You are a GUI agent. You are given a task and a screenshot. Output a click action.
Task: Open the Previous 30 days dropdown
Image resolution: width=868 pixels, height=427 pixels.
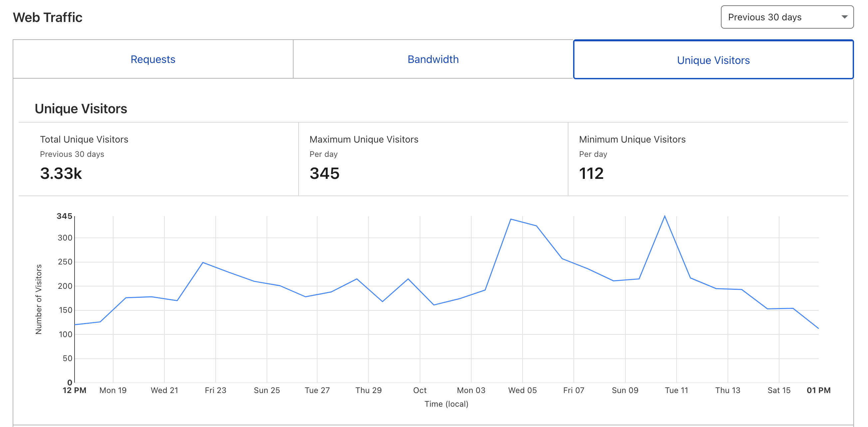pos(787,17)
